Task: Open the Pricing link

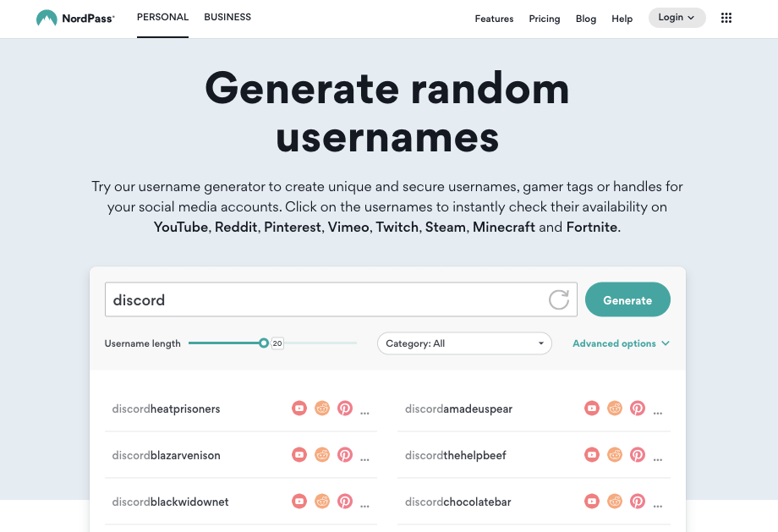Action: tap(545, 19)
